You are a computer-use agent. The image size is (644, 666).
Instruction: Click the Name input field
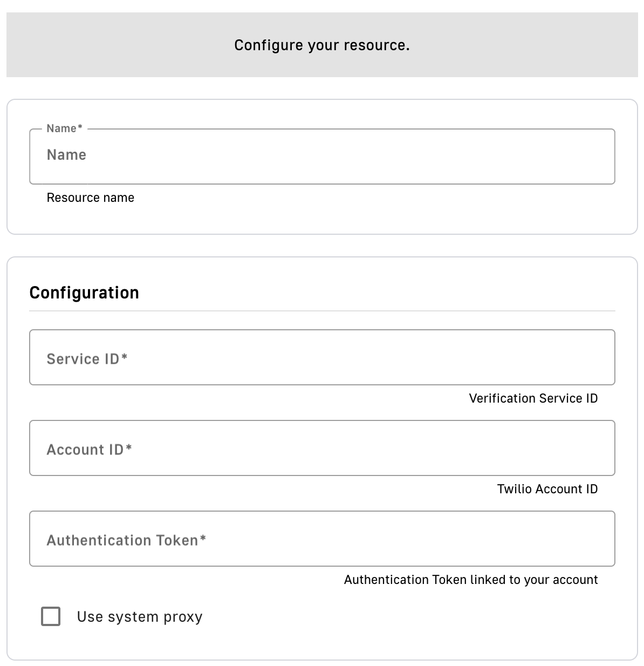pos(322,157)
